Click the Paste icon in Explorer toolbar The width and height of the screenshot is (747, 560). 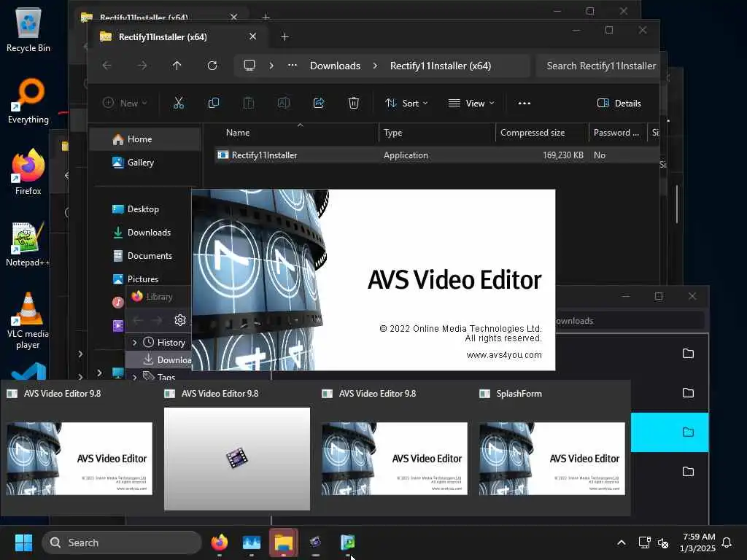click(x=249, y=103)
